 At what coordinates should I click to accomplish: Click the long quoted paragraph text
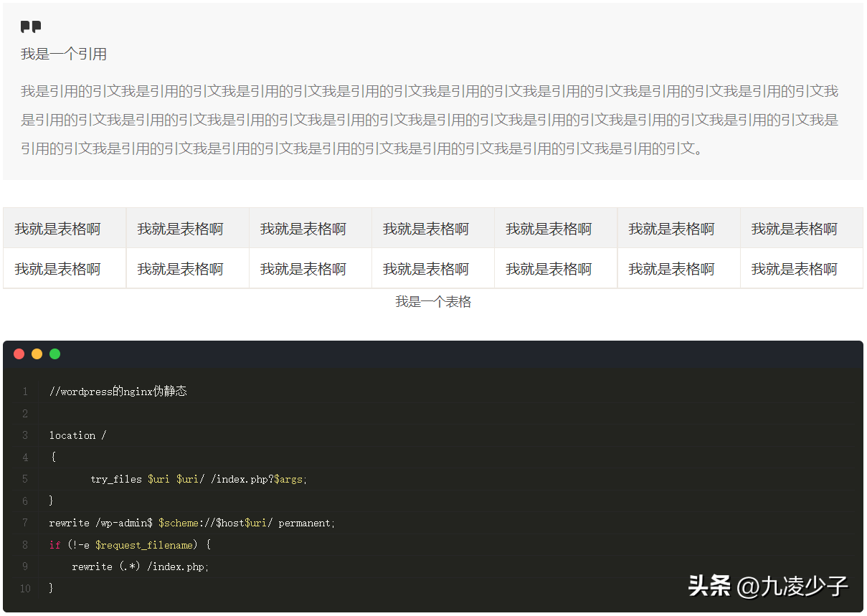tap(429, 120)
